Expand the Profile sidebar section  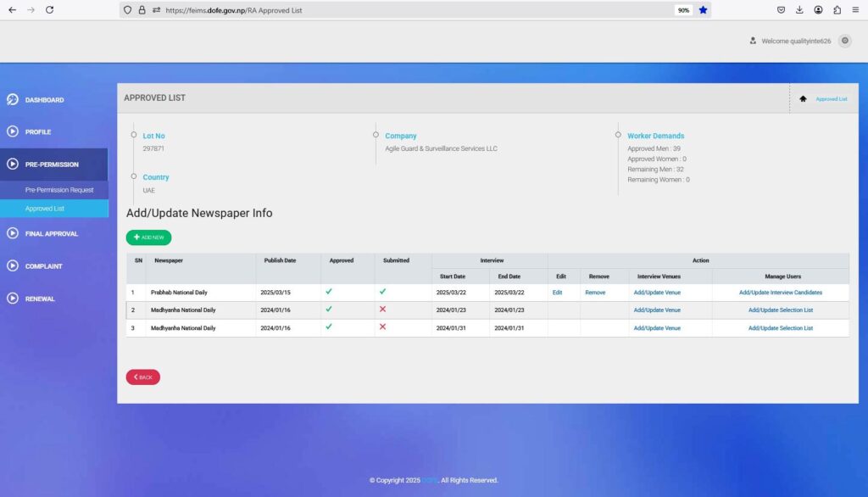point(37,132)
